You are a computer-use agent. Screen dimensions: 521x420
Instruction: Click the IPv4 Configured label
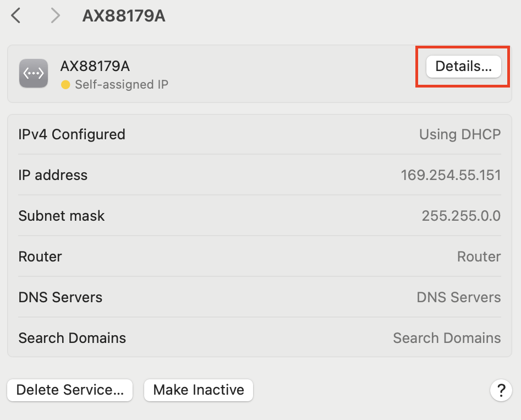coord(72,135)
